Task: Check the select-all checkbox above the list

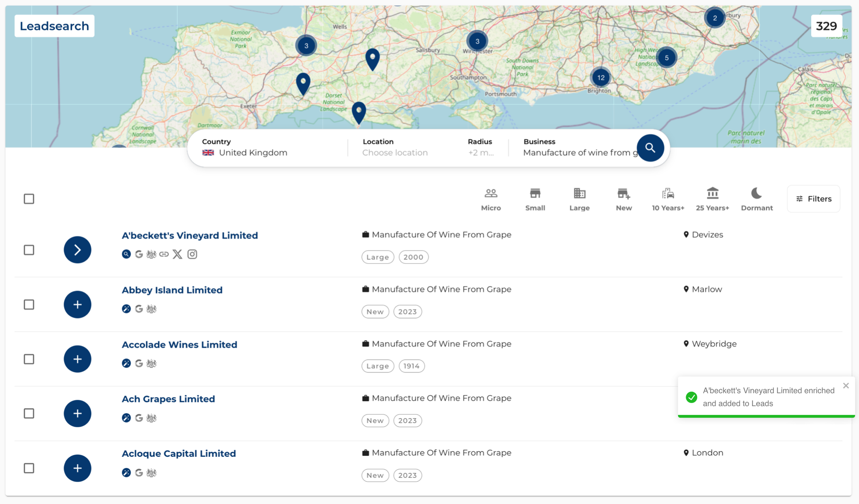Action: 29,199
